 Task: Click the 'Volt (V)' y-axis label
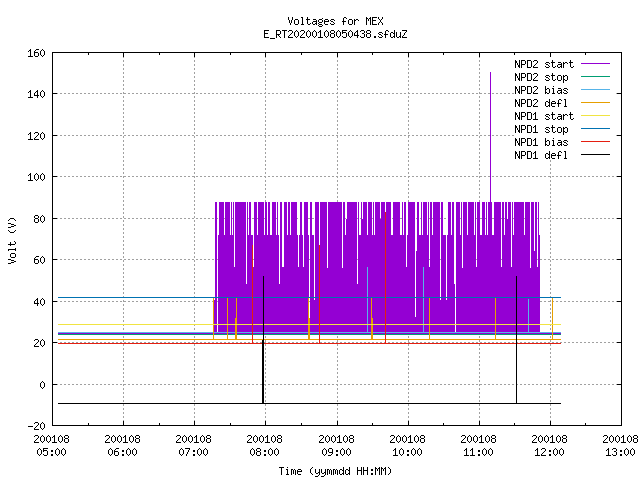(12, 240)
